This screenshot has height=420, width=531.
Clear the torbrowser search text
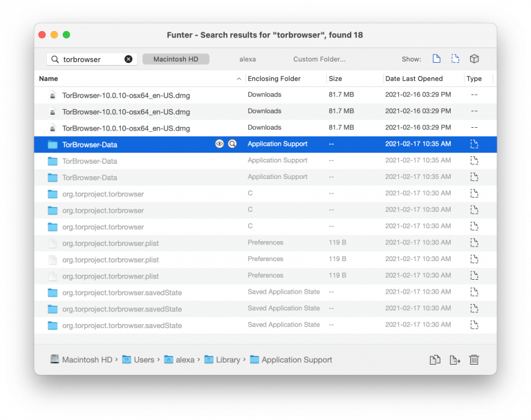point(129,59)
